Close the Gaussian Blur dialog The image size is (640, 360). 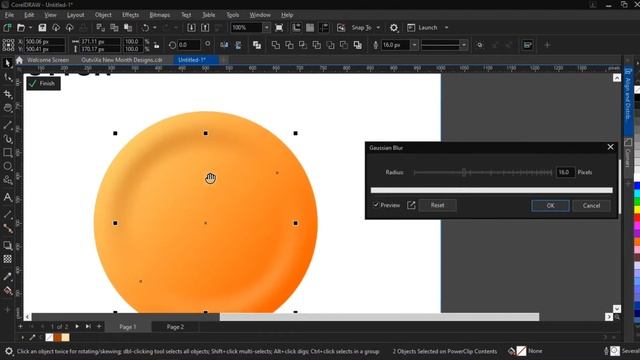610,147
